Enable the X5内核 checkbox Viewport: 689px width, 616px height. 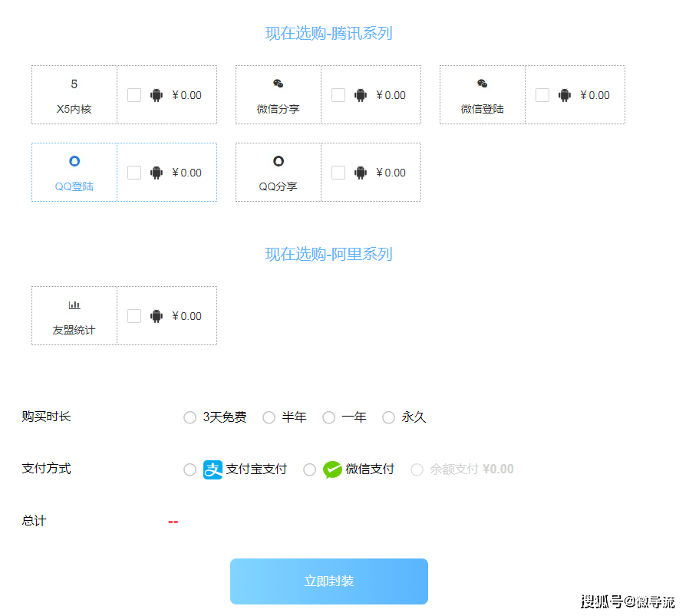(x=134, y=94)
